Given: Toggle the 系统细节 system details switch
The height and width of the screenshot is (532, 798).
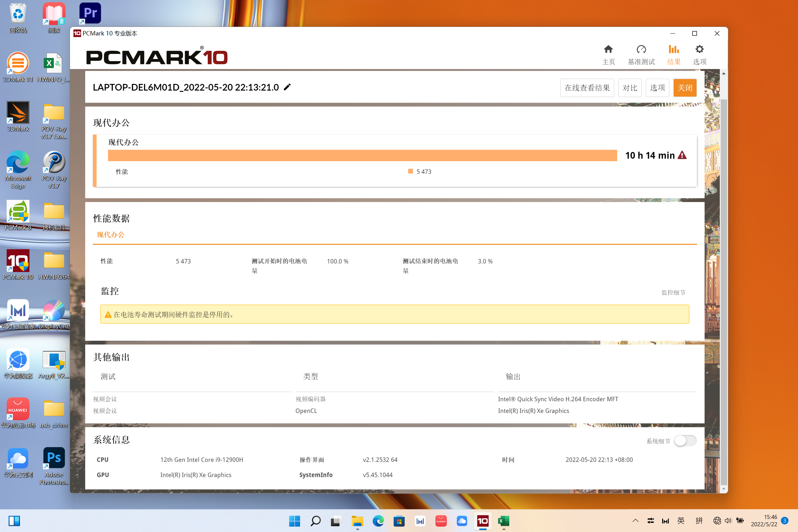Looking at the screenshot, I should click(685, 441).
